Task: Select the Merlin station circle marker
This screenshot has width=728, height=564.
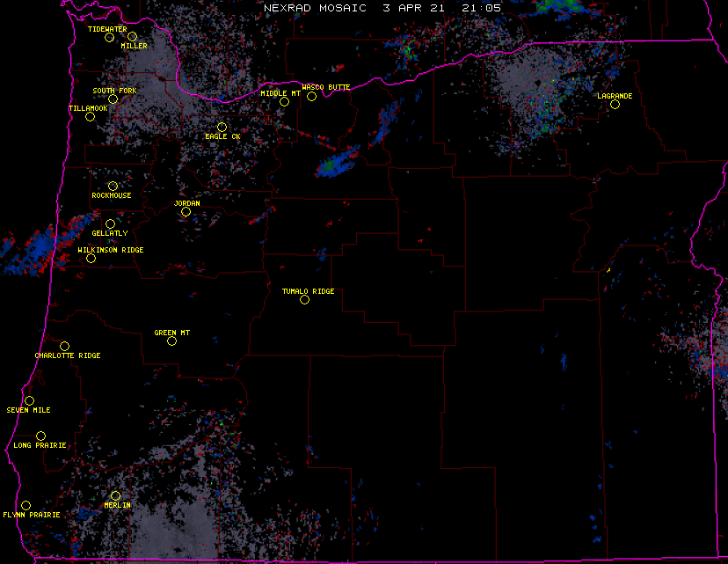Action: (115, 495)
